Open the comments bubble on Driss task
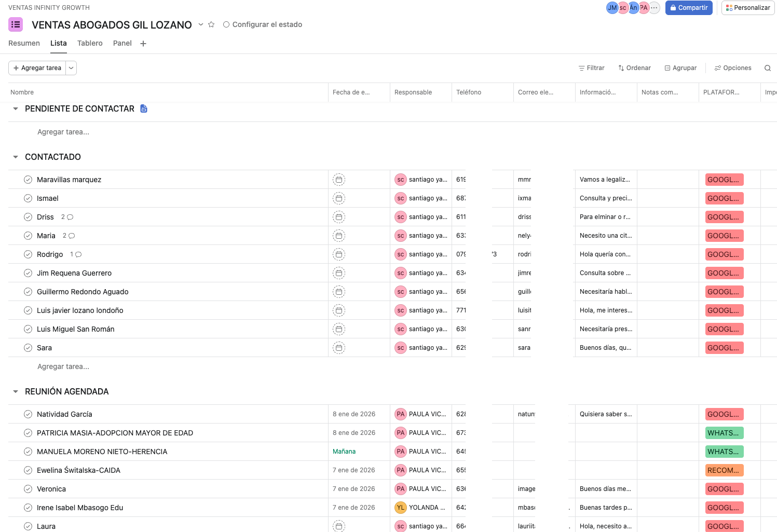The height and width of the screenshot is (532, 777). (70, 217)
